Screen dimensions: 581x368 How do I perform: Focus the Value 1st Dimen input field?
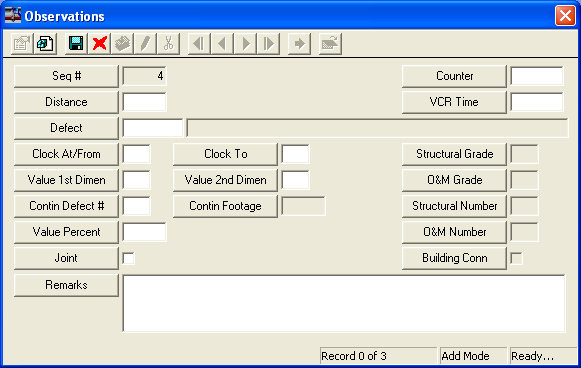pos(136,180)
